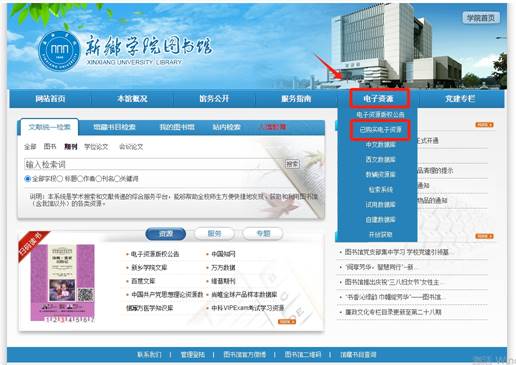This screenshot has width=516, height=365.
Task: Open the 服务指南 navigation menu item
Action: tap(296, 99)
